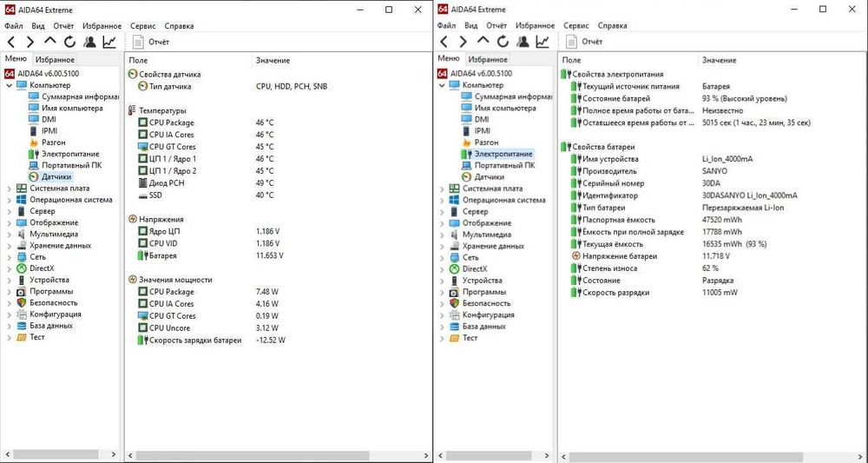Open user icon in left window toolbar
868x463 pixels.
89,42
